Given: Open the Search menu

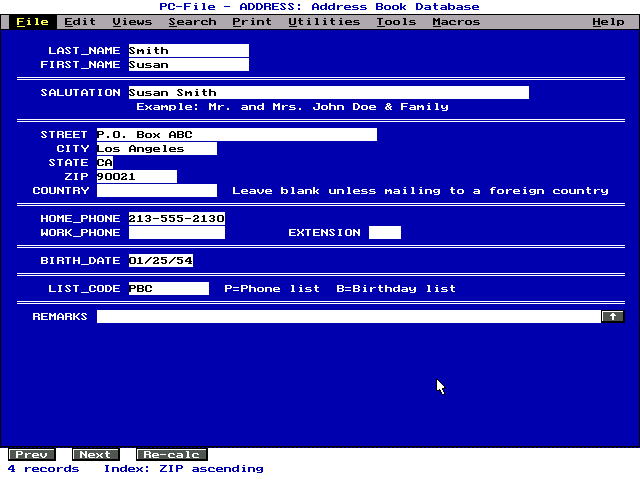Looking at the screenshot, I should [x=192, y=22].
